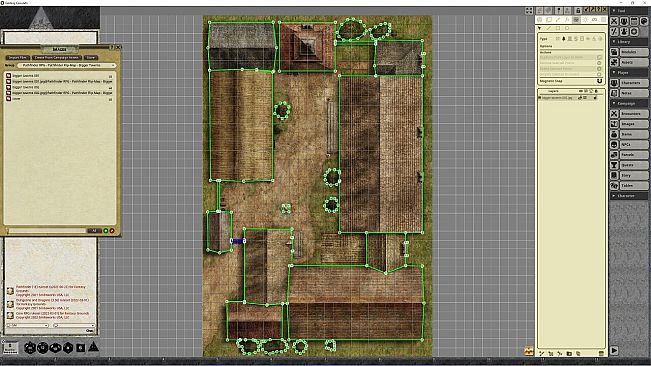The height and width of the screenshot is (366, 651).
Task: Open the Characters list
Action: (634, 83)
